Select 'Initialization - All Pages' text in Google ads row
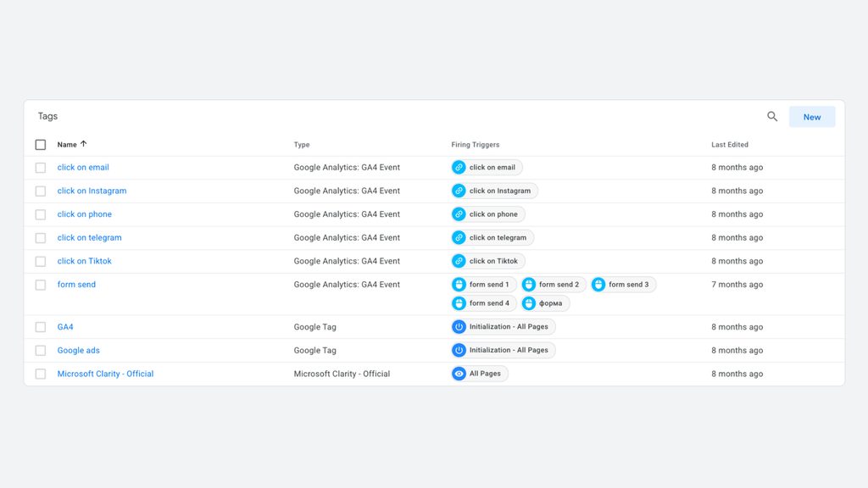 click(x=509, y=350)
